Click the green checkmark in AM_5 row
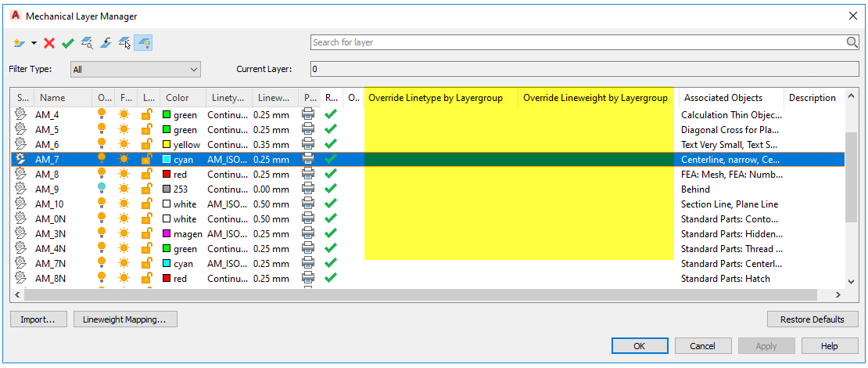Image resolution: width=868 pixels, height=368 pixels. click(331, 129)
